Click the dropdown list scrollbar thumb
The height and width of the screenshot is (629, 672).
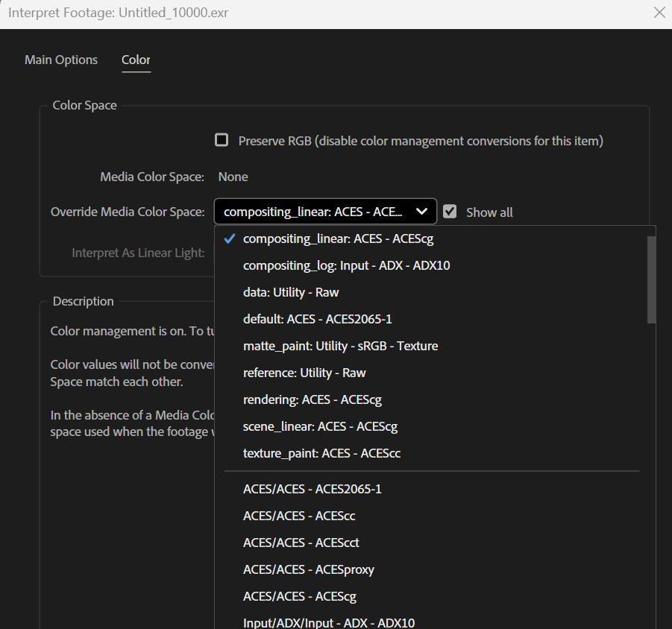651,279
